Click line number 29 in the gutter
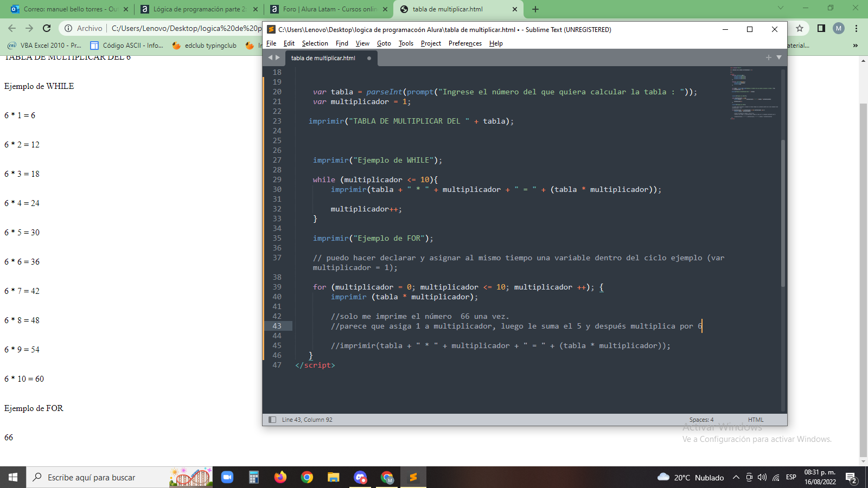Screen dimensions: 868x488 coord(277,179)
